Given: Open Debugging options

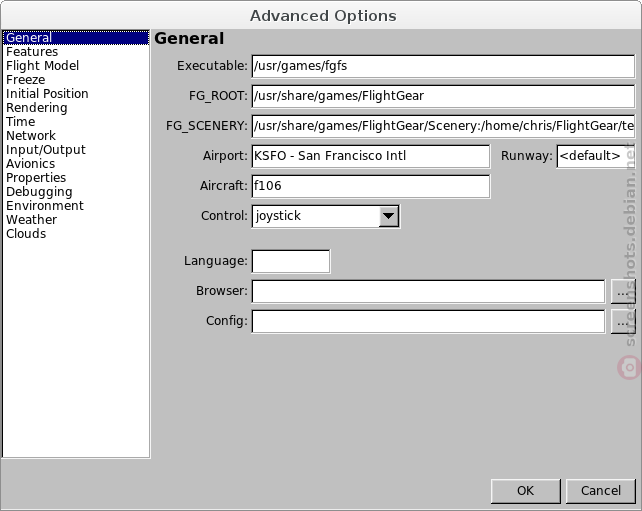Looking at the screenshot, I should (76, 192).
